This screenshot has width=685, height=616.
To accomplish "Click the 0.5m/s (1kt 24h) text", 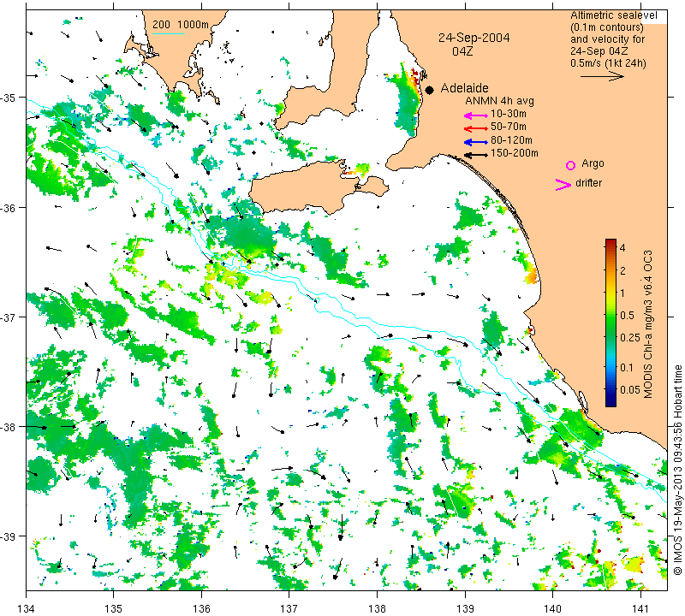I will pos(608,63).
